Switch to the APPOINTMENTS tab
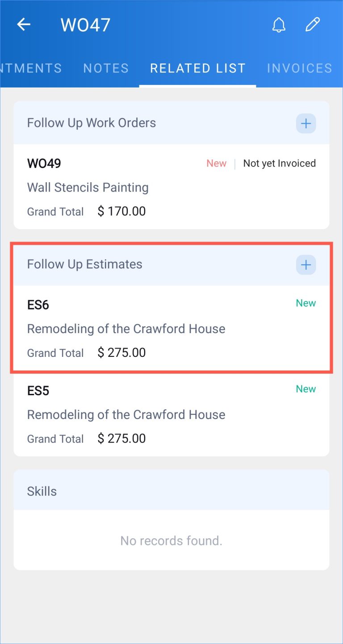 coord(31,68)
